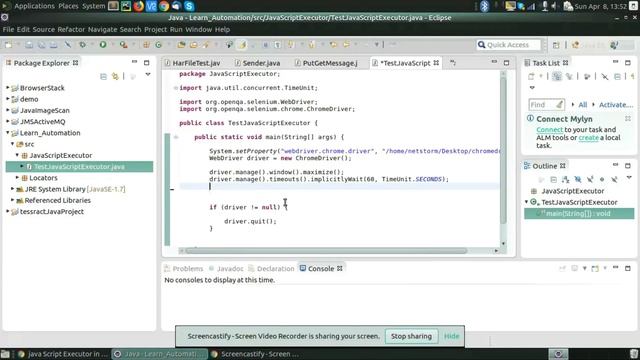Expand the BrowserStack project

(x=7, y=88)
